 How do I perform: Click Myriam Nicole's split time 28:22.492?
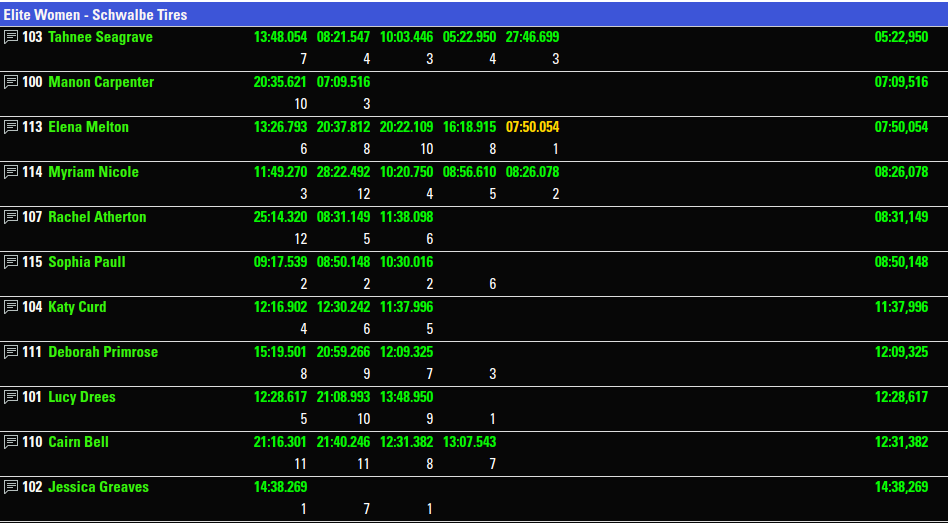343,172
